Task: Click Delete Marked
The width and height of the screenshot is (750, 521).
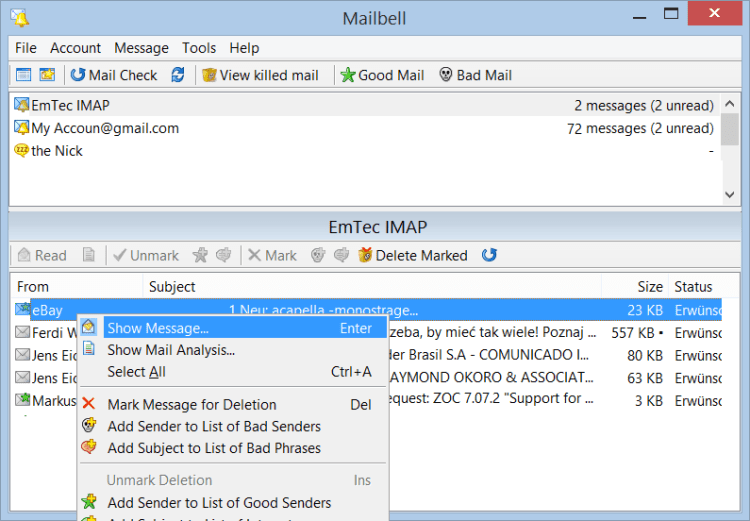Action: 413,255
